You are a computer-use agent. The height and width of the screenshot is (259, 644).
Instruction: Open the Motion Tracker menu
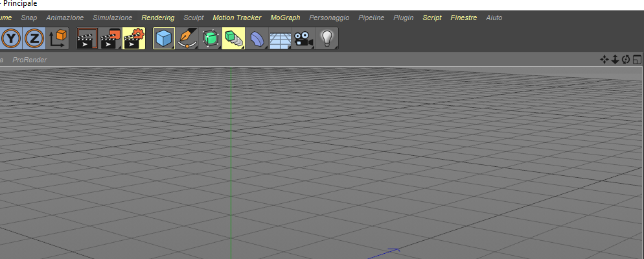coord(237,18)
